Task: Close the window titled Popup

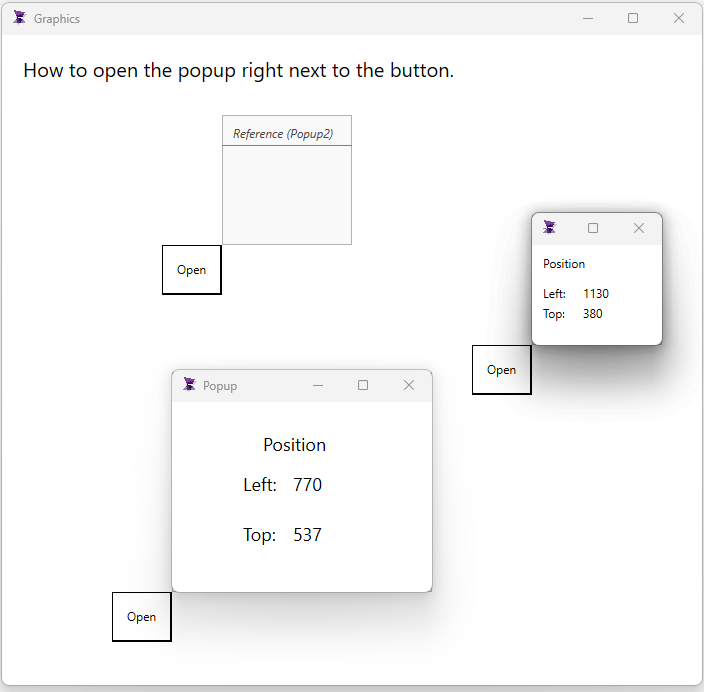Action: [x=408, y=385]
